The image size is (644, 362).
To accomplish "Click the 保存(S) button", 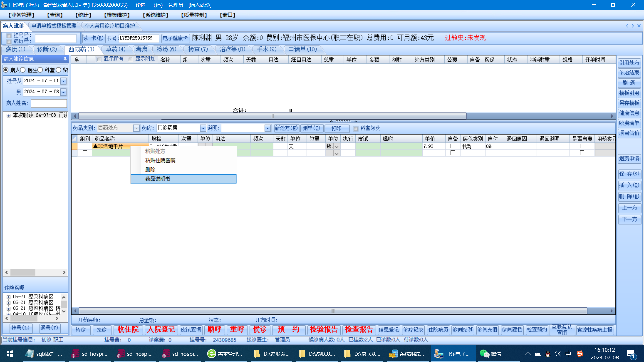I will (629, 174).
